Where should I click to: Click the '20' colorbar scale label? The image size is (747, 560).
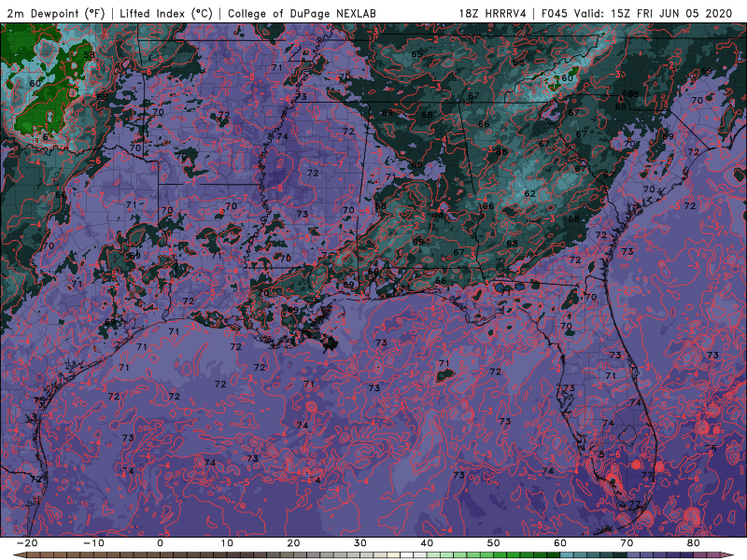pos(293,543)
